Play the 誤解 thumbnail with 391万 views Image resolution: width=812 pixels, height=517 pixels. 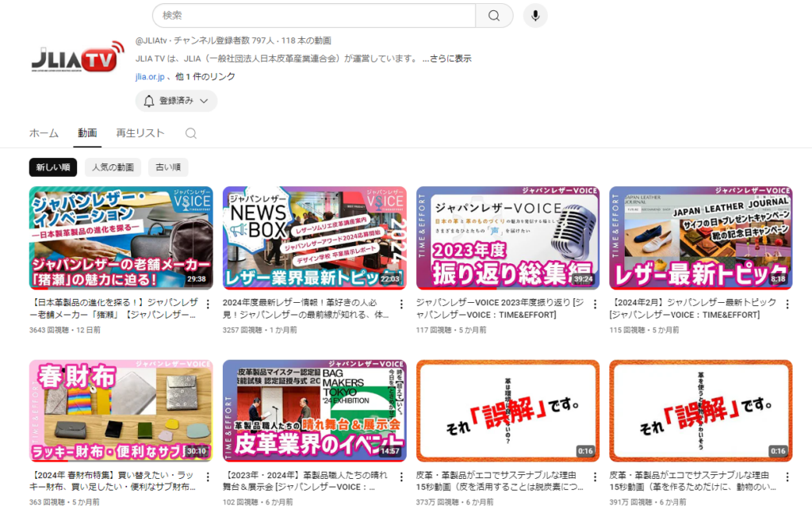tap(701, 410)
